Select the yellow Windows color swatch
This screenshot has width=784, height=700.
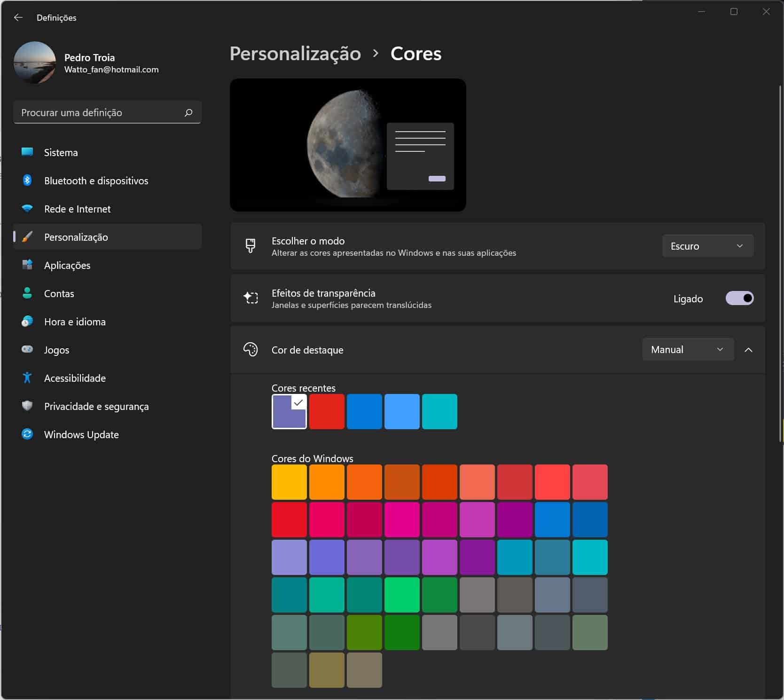pyautogui.click(x=289, y=482)
